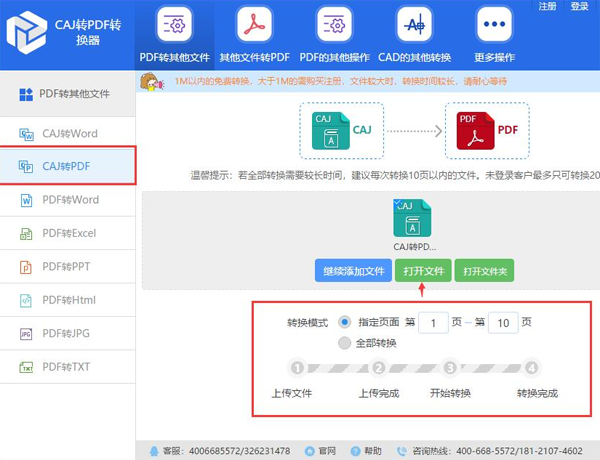Viewport: 600px width, 460px height.
Task: Choose PDF转Excel in sidebar
Action: (68, 233)
